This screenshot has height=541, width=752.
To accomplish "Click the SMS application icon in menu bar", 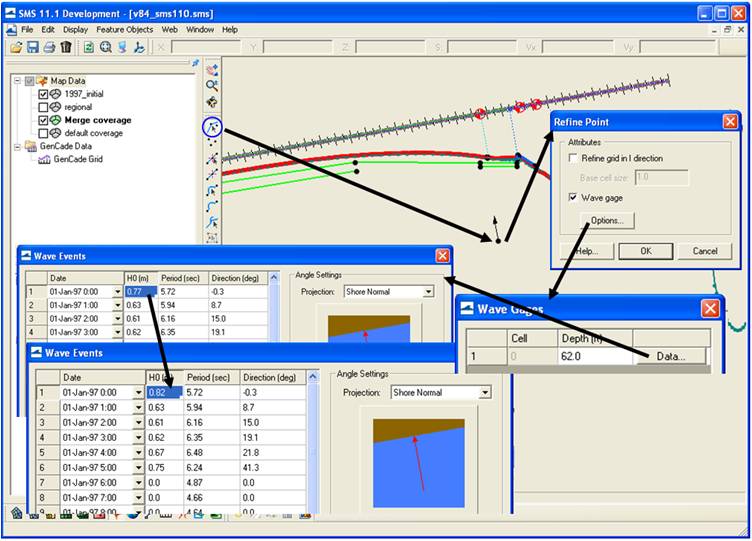I will (12, 30).
